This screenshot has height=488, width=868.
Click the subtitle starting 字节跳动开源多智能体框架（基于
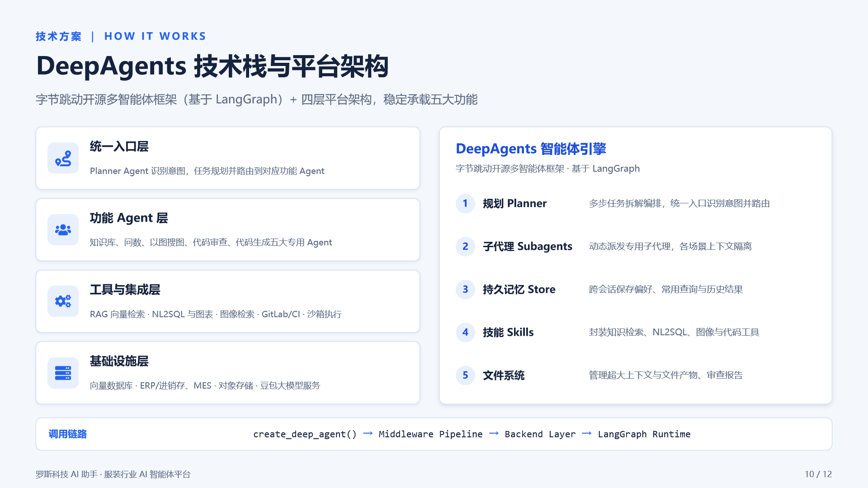pyautogui.click(x=257, y=99)
